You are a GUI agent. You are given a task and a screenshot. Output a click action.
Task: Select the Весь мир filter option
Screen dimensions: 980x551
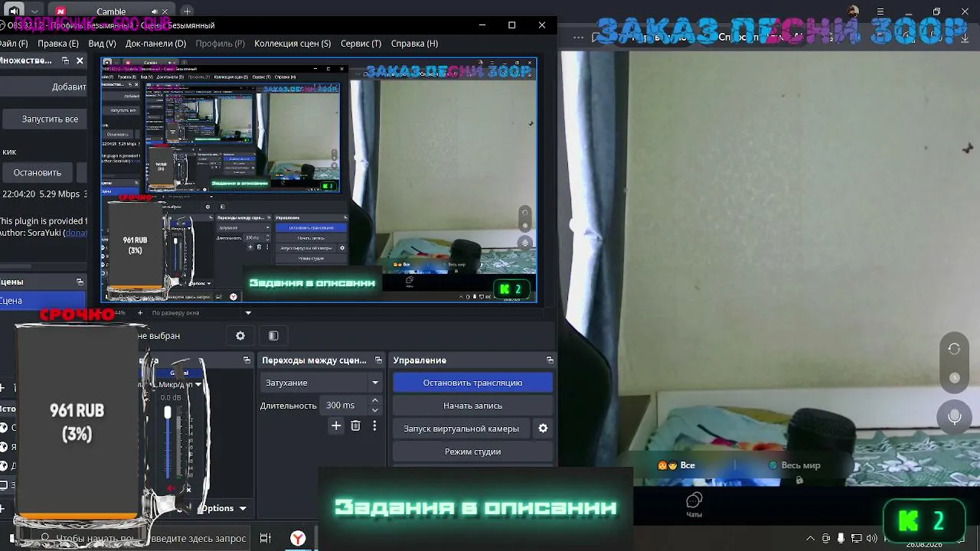tap(794, 465)
